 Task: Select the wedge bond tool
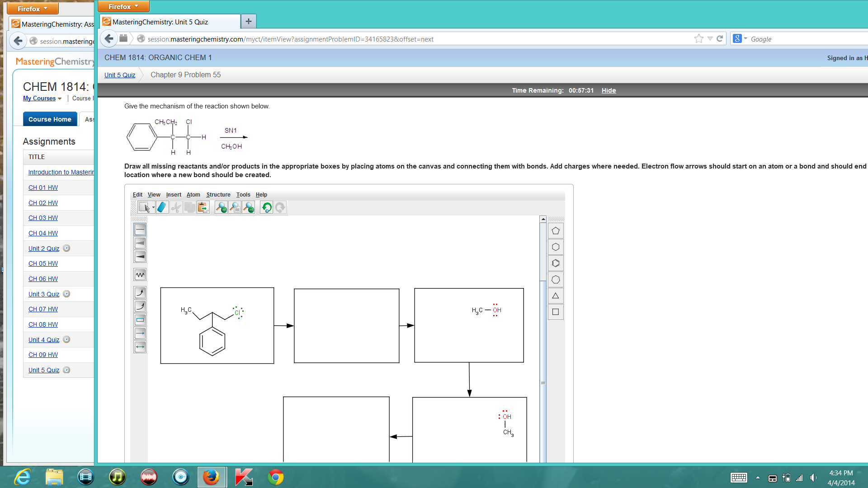coord(140,256)
